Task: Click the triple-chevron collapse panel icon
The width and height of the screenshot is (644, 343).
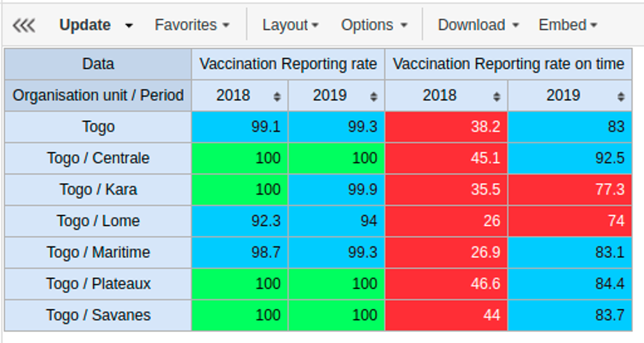Action: point(24,25)
